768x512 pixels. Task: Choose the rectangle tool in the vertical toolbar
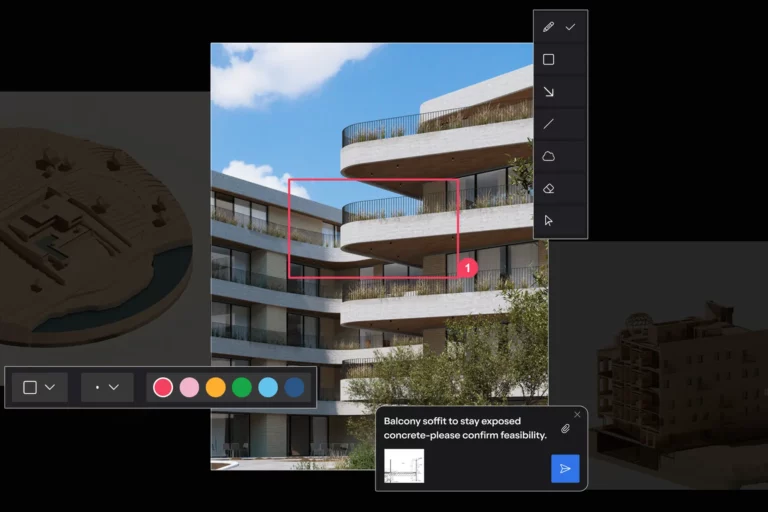tap(549, 59)
